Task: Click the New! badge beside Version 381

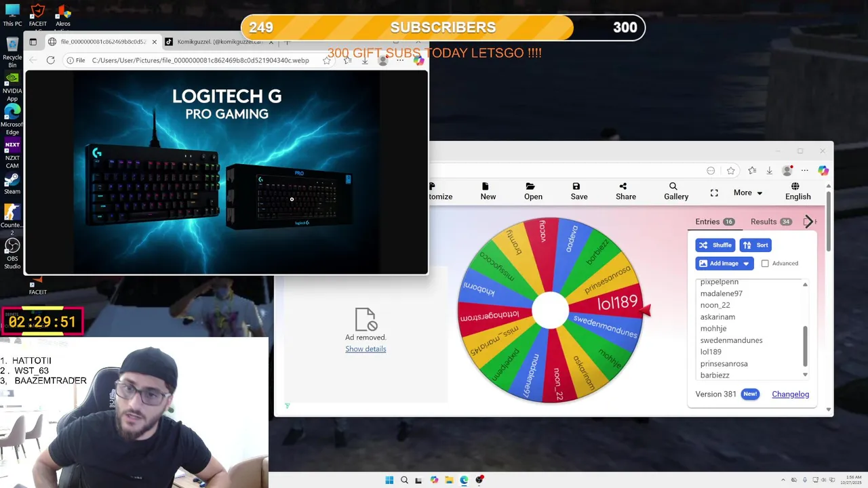Action: [750, 394]
